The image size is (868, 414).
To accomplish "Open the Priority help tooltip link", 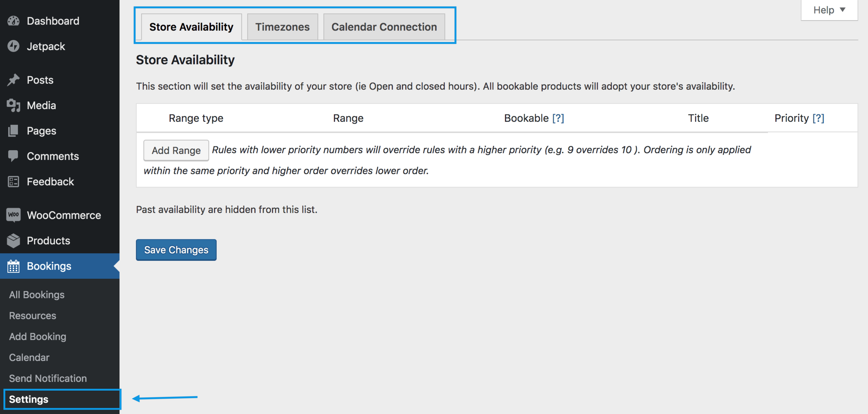I will point(818,118).
